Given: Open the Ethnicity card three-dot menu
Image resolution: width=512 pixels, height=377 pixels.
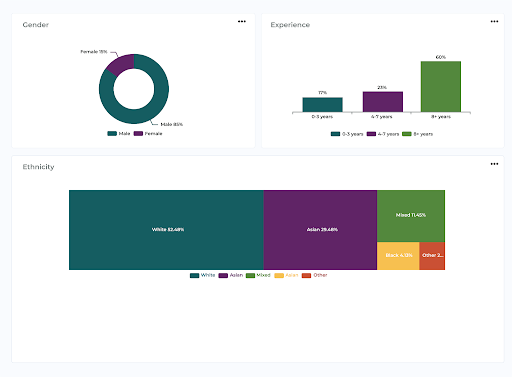Looking at the screenshot, I should [x=494, y=164].
